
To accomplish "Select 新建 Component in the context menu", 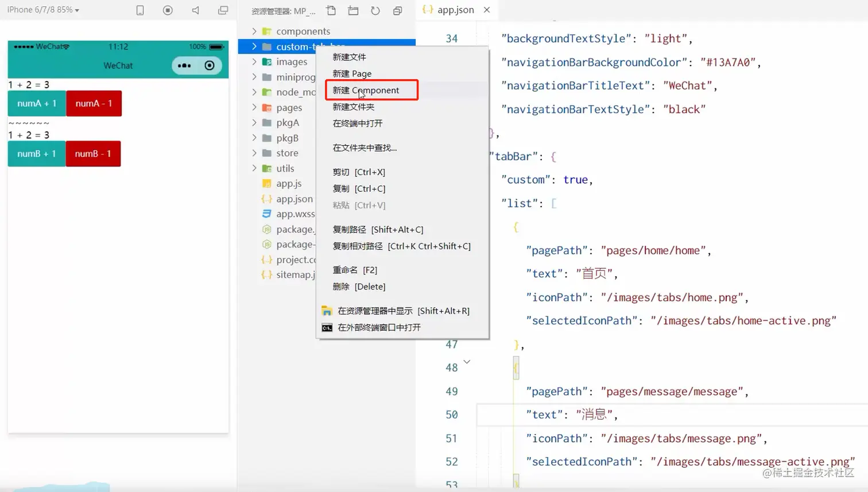I will point(402,90).
